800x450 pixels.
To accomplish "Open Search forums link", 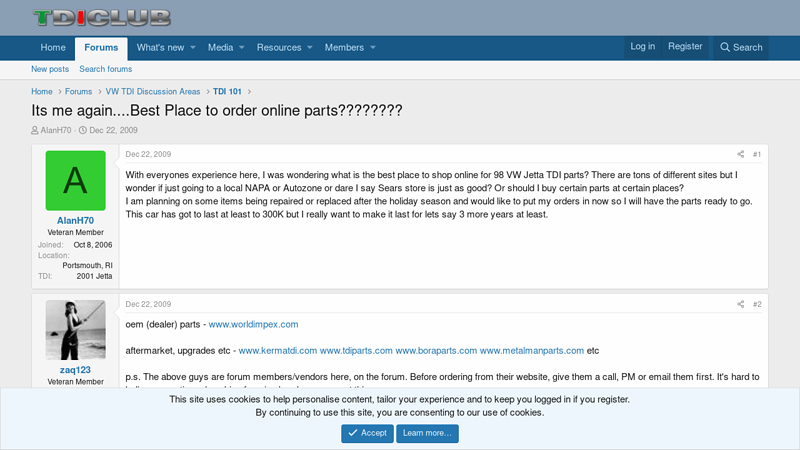I will pyautogui.click(x=106, y=69).
